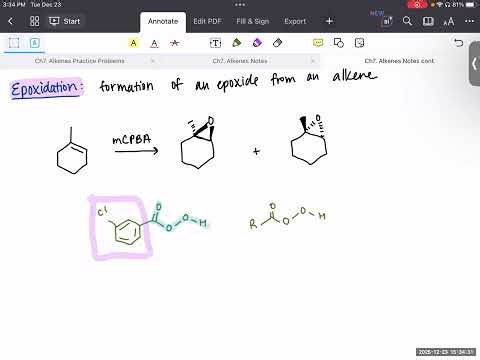Close the Ch7 Alkenes Practice Problems tab
This screenshot has width=480, height=360.
point(153,61)
